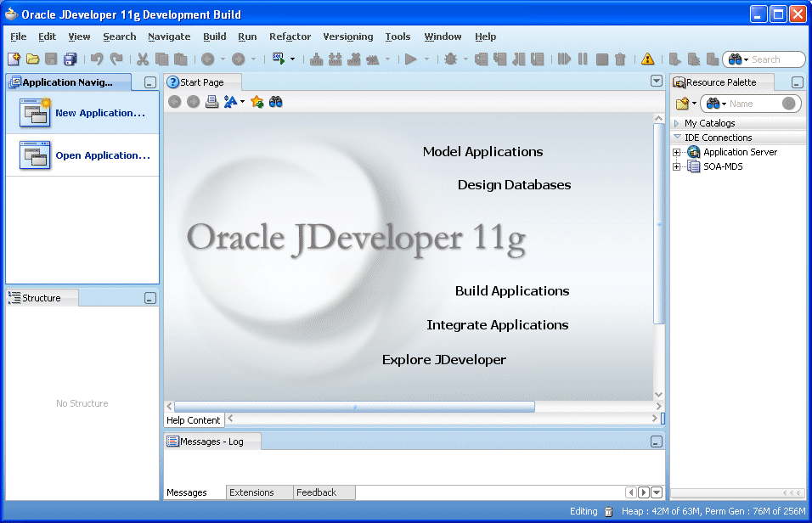The height and width of the screenshot is (523, 812).
Task: Click the Resume debugging icon
Action: pos(564,59)
